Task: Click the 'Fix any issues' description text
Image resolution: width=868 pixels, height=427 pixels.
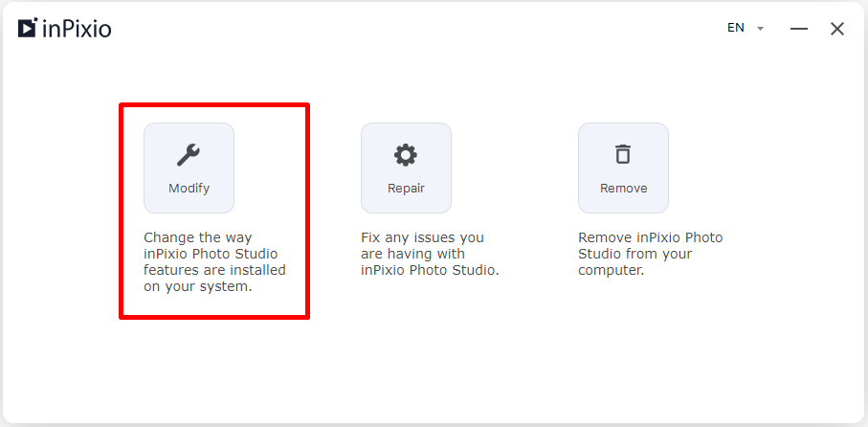Action: coord(430,255)
